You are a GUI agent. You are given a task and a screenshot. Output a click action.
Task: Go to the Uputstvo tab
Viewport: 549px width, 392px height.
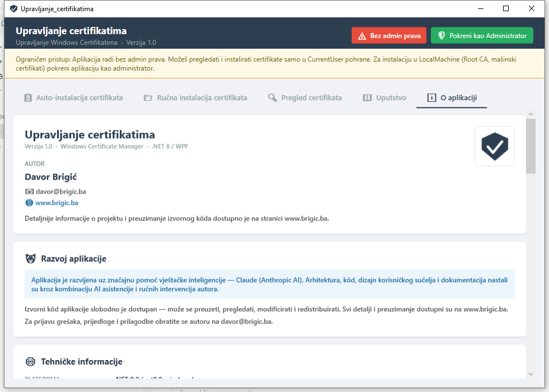pos(384,97)
